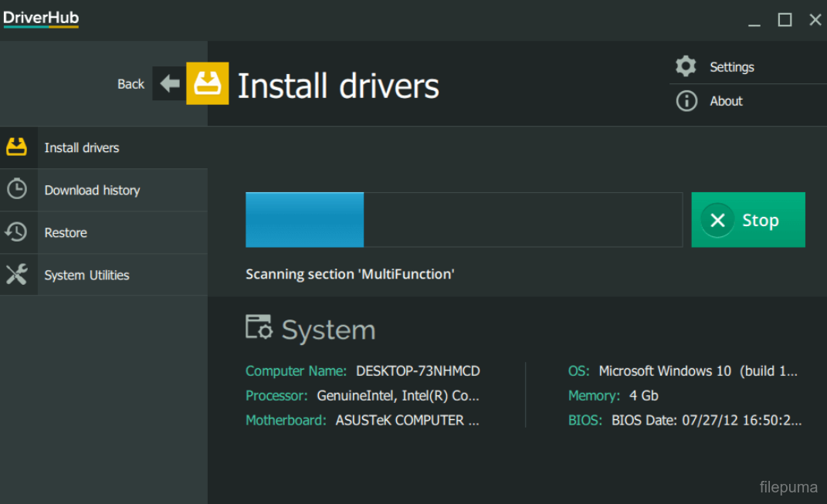827x504 pixels.
Task: Click the Install drivers sidebar icon
Action: 17,147
